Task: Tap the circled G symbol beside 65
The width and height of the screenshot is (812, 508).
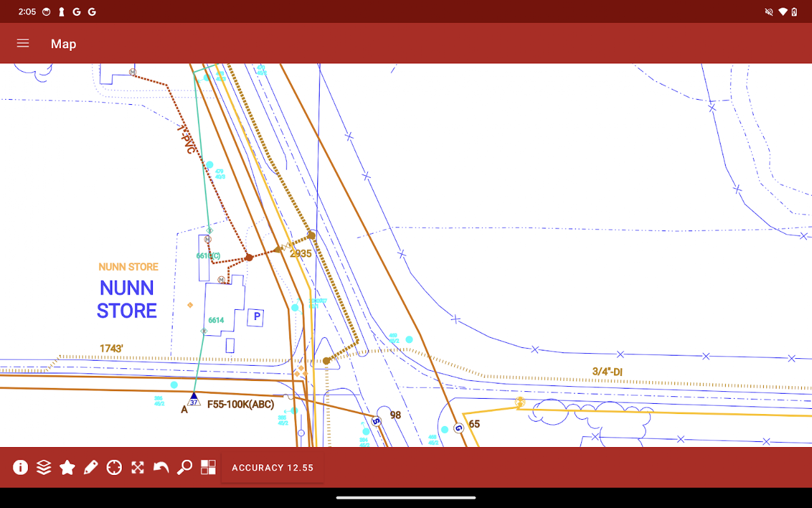Action: coord(459,428)
